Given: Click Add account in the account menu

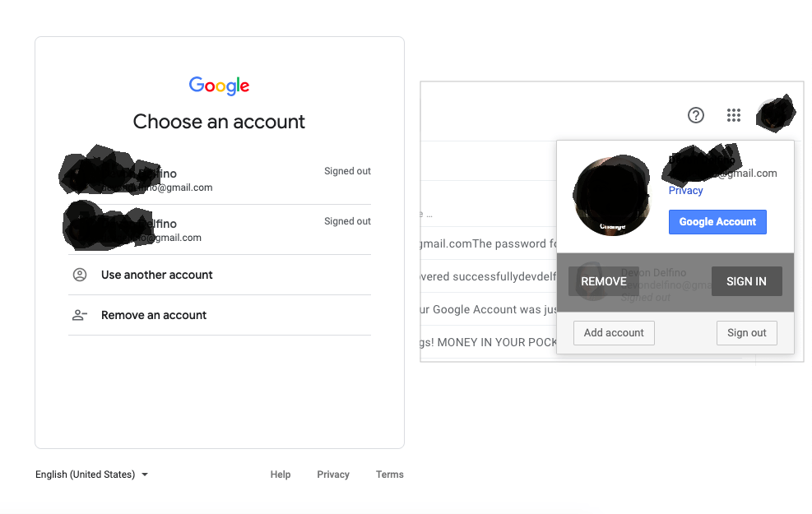Looking at the screenshot, I should tap(614, 333).
